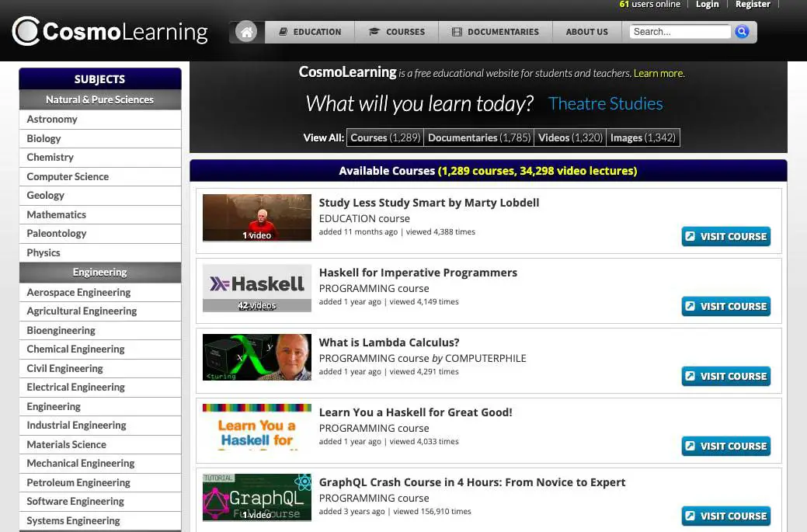Image resolution: width=807 pixels, height=532 pixels.
Task: Select Electrical Engineering subject
Action: [100, 388]
